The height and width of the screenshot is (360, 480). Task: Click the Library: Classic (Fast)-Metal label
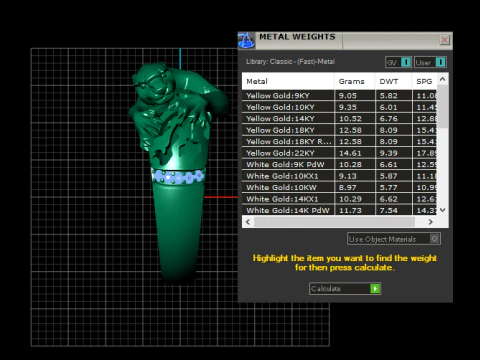coord(290,62)
